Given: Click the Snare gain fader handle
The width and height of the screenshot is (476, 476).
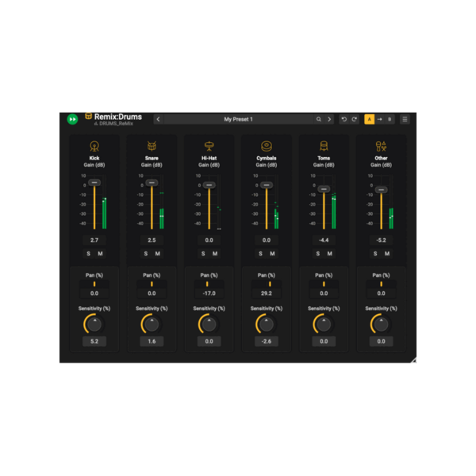Looking at the screenshot, I should [x=152, y=182].
